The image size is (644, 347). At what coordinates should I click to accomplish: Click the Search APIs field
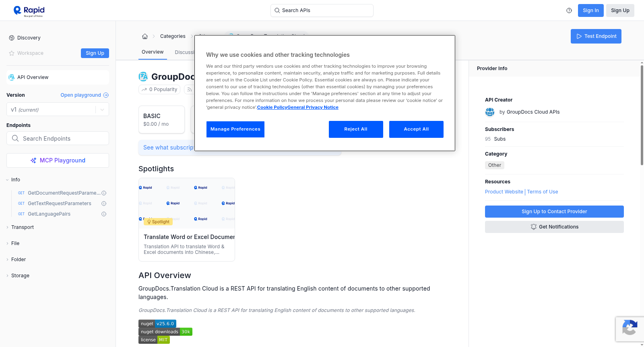point(322,10)
